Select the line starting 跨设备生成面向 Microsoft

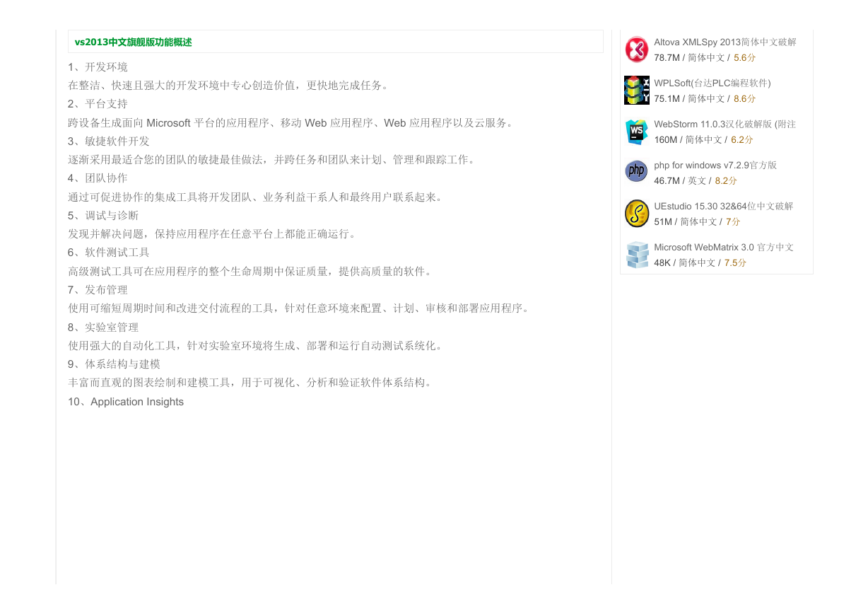(x=291, y=123)
